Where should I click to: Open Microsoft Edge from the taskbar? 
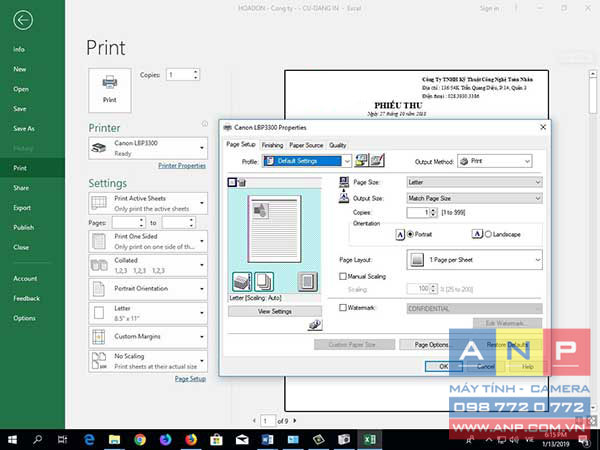point(89,439)
